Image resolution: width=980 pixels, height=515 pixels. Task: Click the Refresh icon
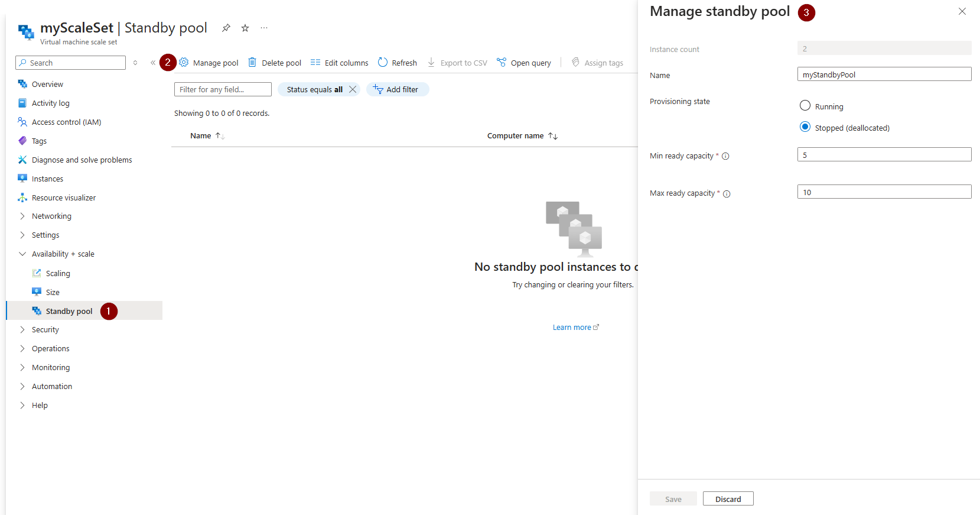(383, 62)
